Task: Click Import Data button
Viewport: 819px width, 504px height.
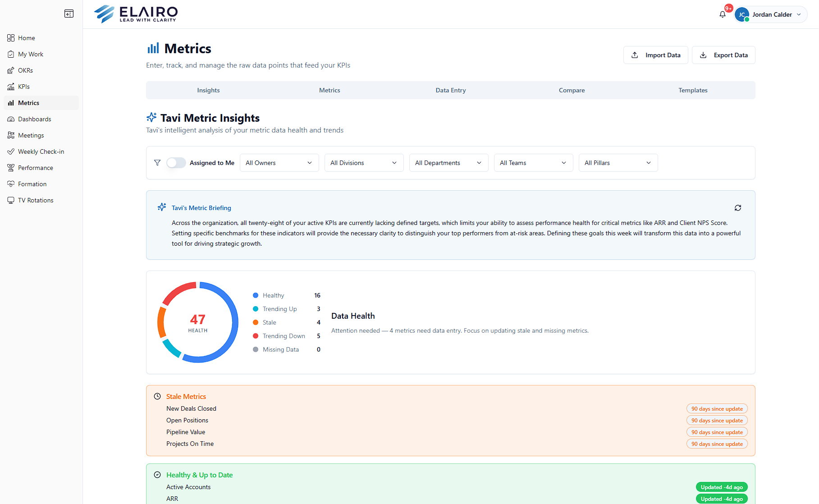Action: tap(656, 55)
